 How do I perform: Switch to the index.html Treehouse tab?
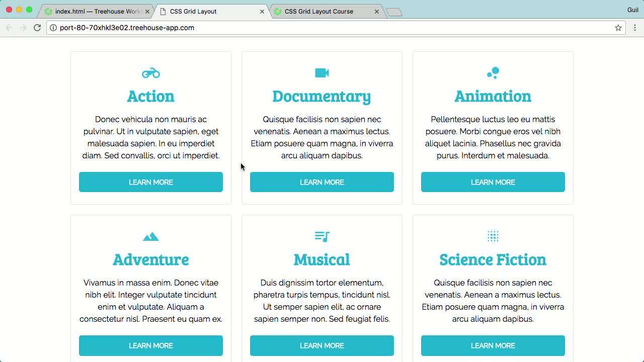[x=96, y=10]
